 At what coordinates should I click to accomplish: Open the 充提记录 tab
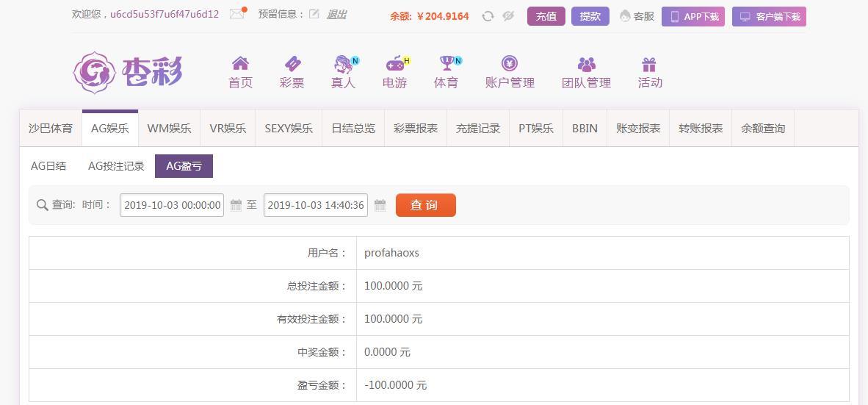coord(478,129)
